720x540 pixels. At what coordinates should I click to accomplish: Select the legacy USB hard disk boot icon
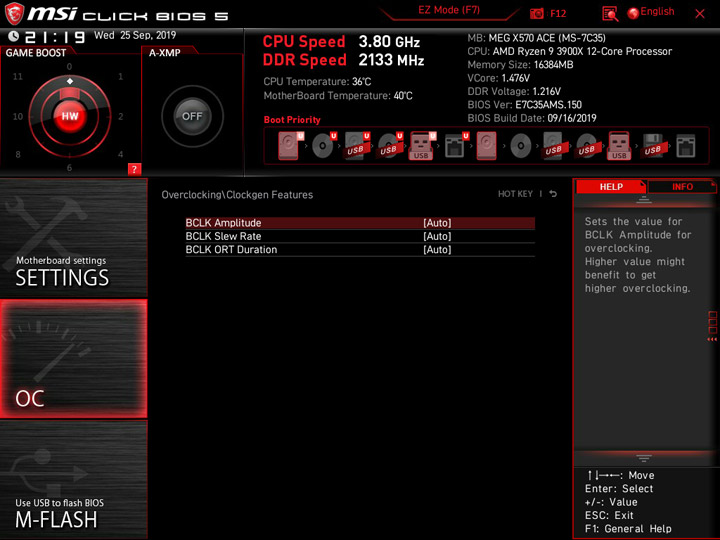tap(553, 146)
